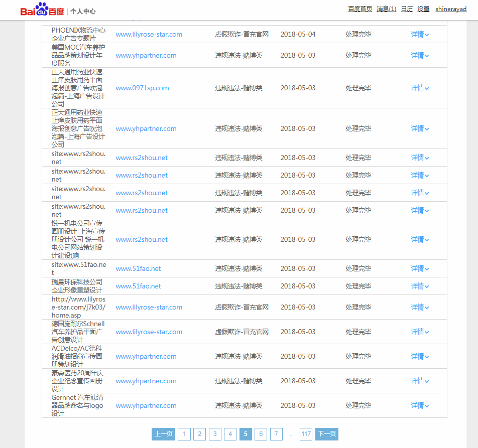Open www.51fao.net link in 瑞晨环保 row
Image resolution: width=478 pixels, height=448 pixels.
click(138, 286)
